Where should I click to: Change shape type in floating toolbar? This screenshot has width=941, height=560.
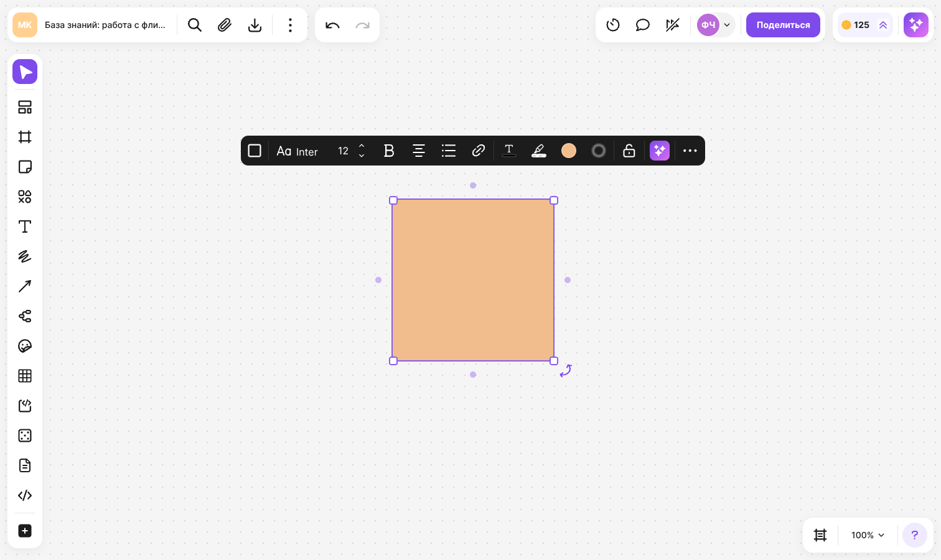click(x=255, y=151)
